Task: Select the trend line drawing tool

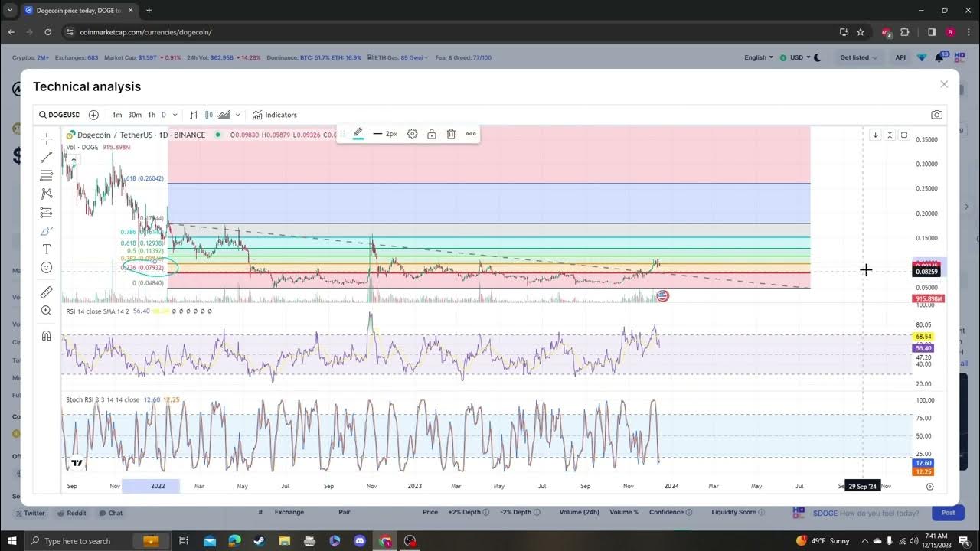Action: (47, 157)
